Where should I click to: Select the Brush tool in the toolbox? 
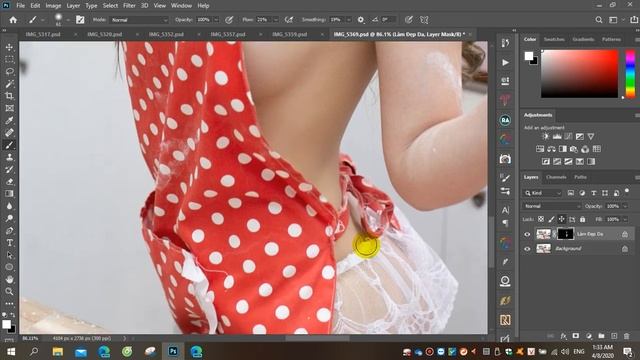click(9, 145)
